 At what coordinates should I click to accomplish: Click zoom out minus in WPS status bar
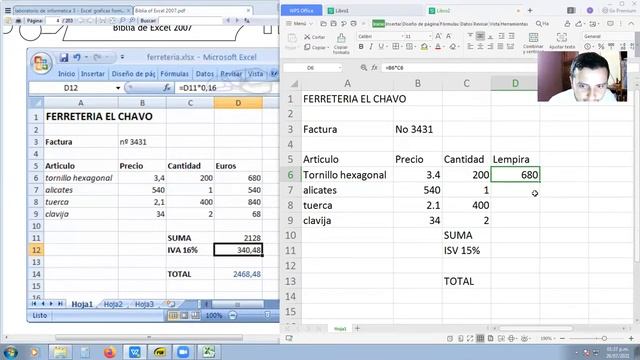pos(562,338)
